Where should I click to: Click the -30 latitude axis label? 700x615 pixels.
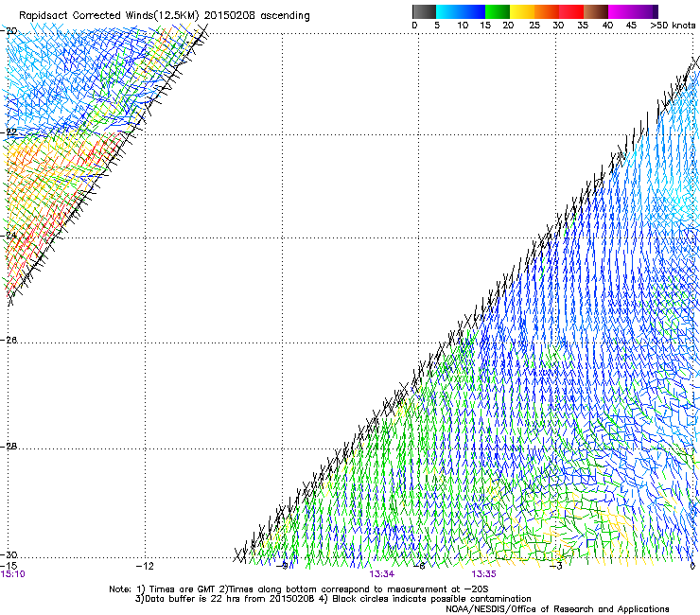9,554
